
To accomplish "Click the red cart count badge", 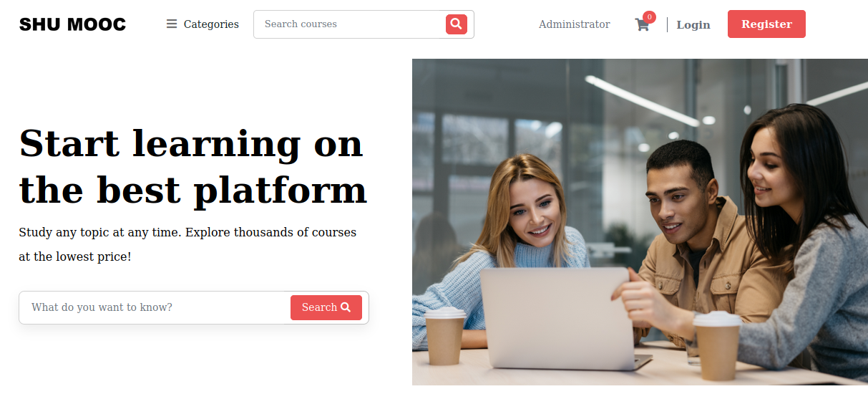I will [x=649, y=17].
